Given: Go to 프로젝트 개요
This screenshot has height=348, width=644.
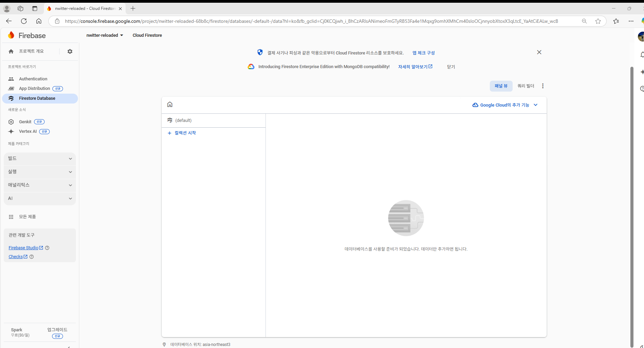Looking at the screenshot, I should coord(31,51).
